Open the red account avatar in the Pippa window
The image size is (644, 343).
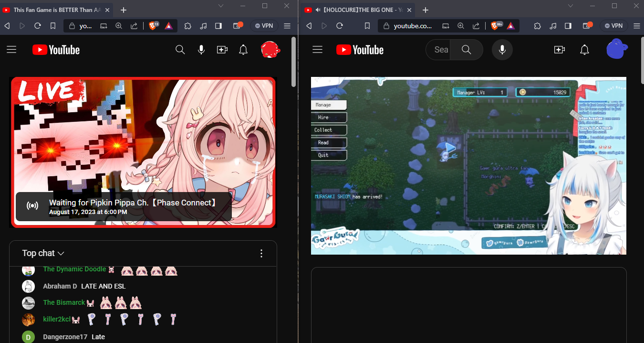[270, 50]
